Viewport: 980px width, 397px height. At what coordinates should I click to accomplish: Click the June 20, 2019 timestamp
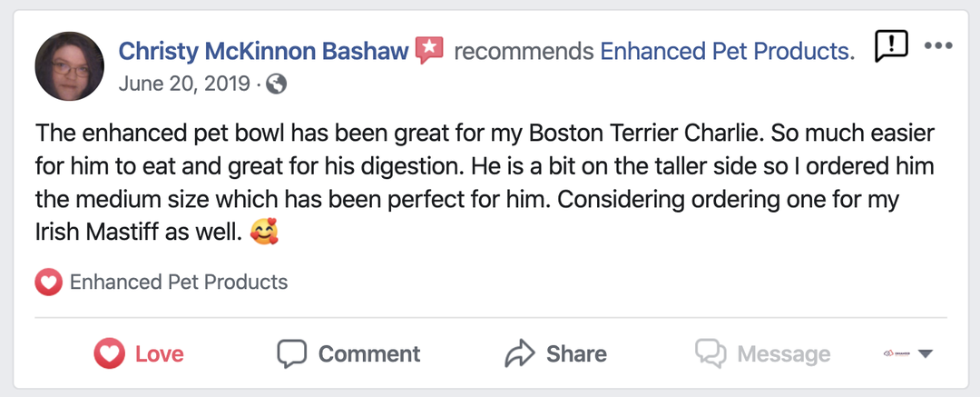[x=184, y=84]
